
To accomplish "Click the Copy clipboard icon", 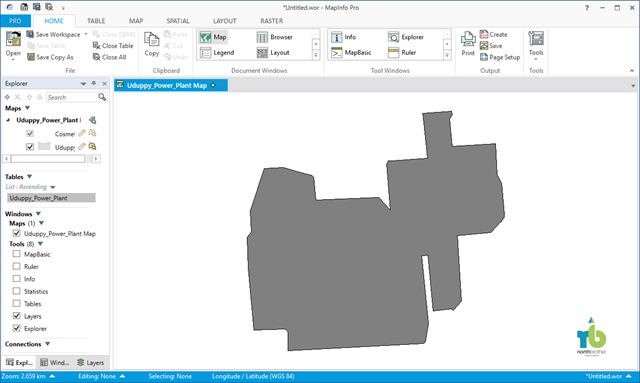I will pos(151,40).
